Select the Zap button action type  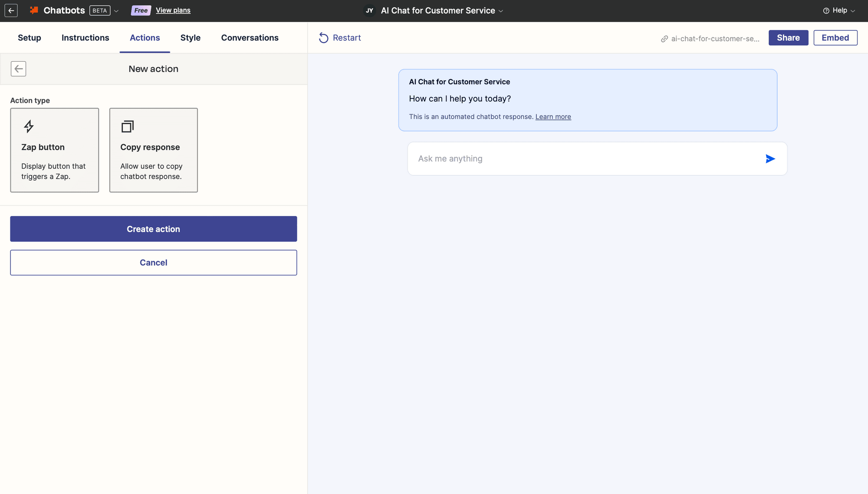54,150
